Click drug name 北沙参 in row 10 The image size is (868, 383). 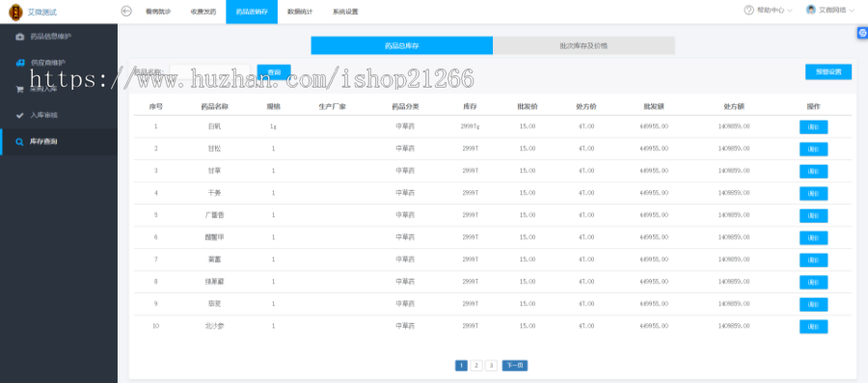(214, 326)
